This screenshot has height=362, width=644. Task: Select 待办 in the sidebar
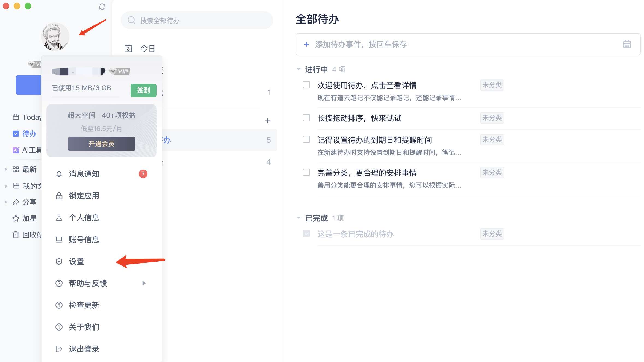25,134
